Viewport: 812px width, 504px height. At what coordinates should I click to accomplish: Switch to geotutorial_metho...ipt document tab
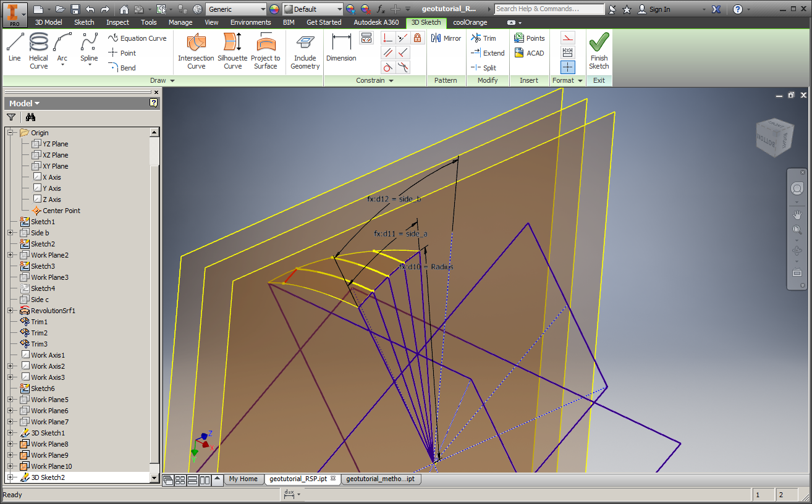(380, 479)
